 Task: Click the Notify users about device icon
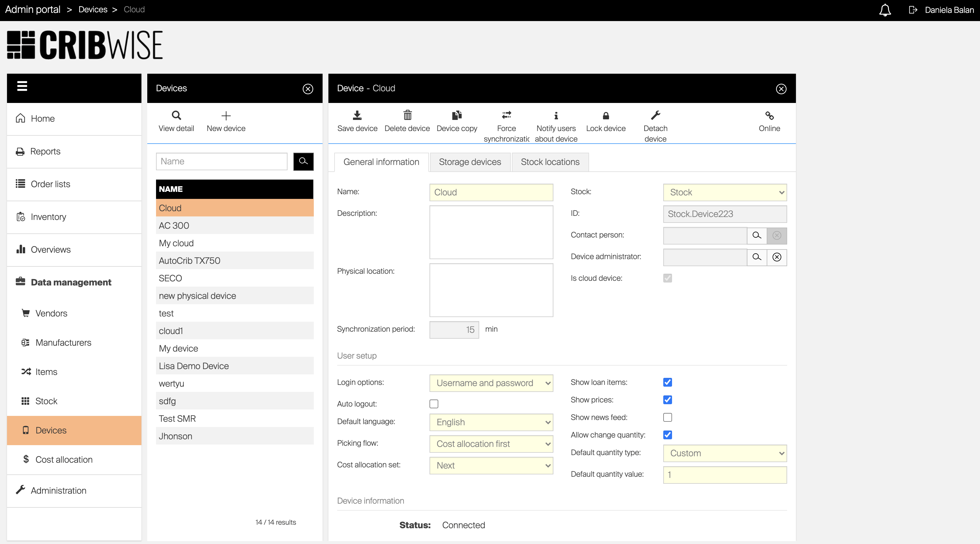pyautogui.click(x=556, y=116)
